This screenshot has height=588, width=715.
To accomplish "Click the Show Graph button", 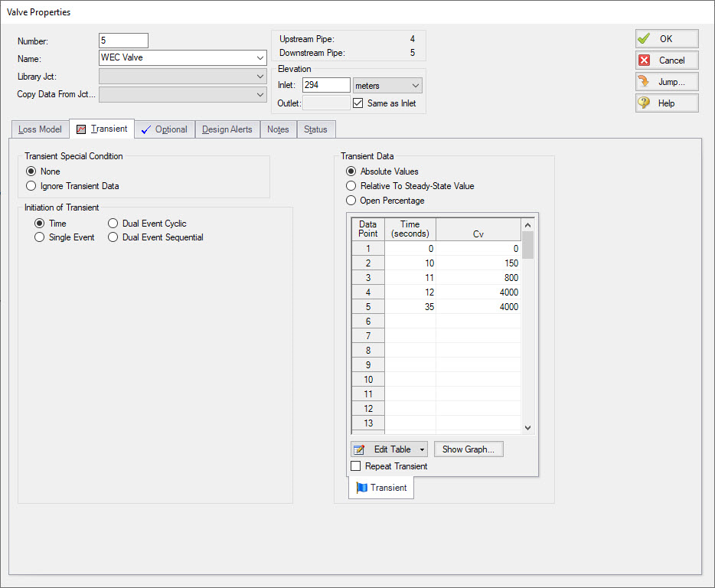I will 469,449.
